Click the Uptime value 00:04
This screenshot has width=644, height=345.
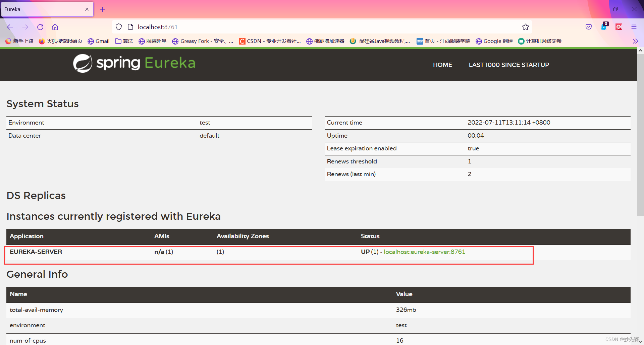pyautogui.click(x=476, y=136)
